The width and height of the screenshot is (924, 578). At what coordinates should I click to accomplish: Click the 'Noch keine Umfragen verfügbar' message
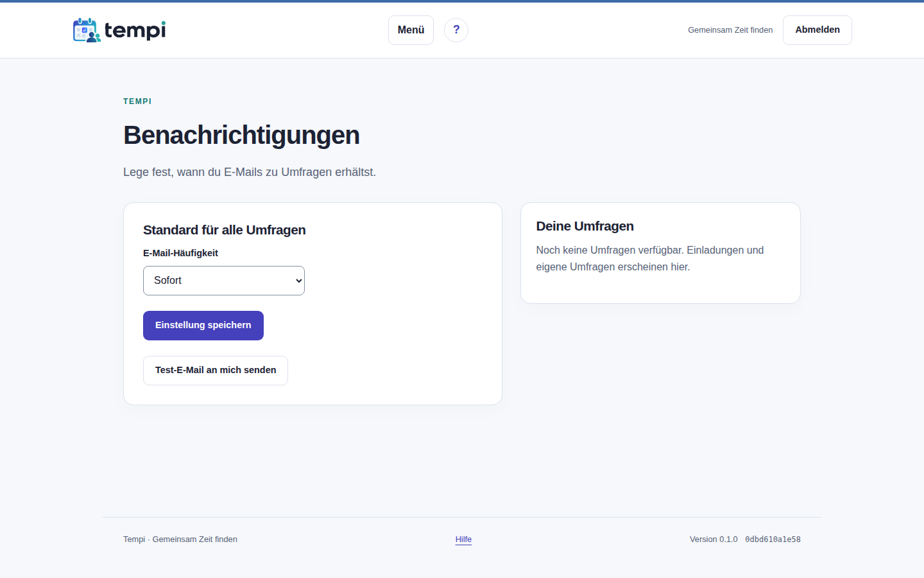(x=650, y=259)
